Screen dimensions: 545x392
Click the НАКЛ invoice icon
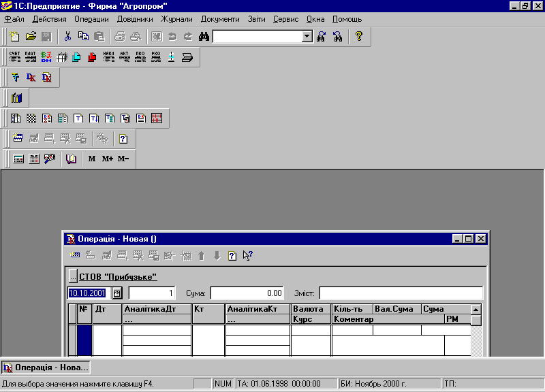click(109, 57)
